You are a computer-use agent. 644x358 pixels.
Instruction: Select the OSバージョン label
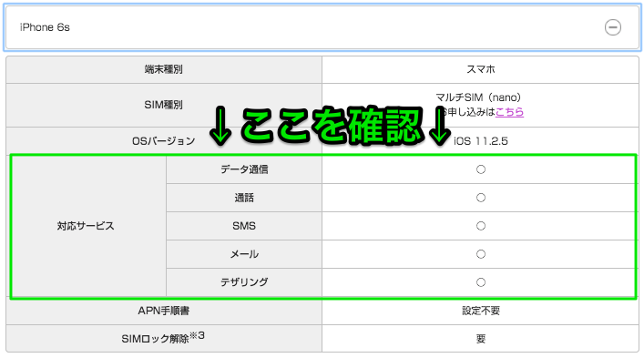point(164,141)
